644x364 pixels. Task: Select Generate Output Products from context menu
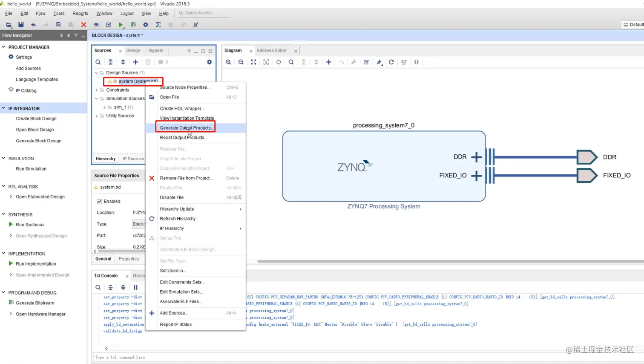coord(195,128)
